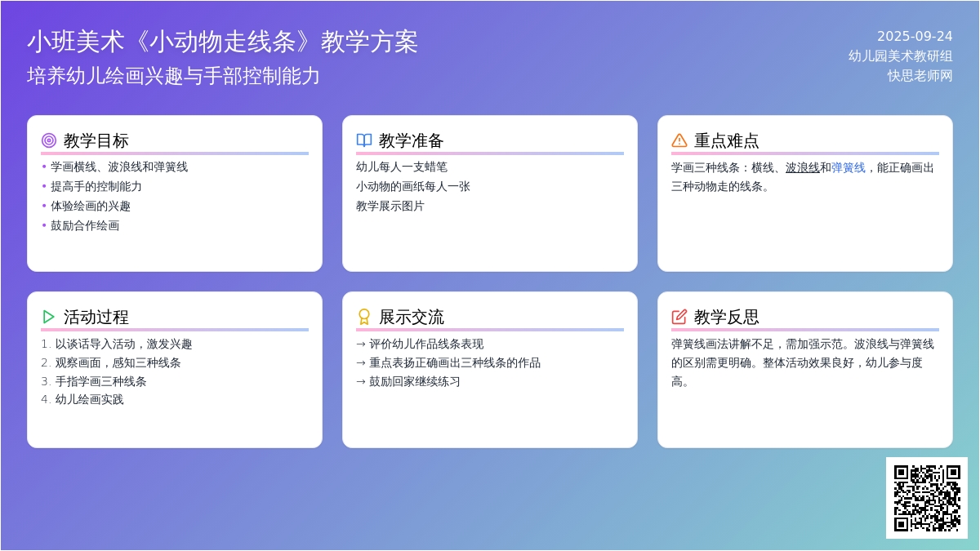Click the date 2025-09-24
This screenshot has width=980, height=551.
click(x=915, y=37)
